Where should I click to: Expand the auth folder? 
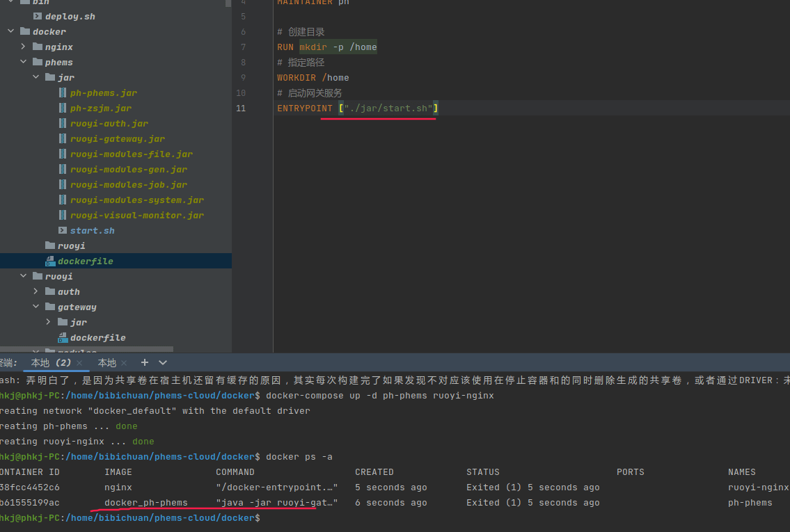pyautogui.click(x=35, y=291)
